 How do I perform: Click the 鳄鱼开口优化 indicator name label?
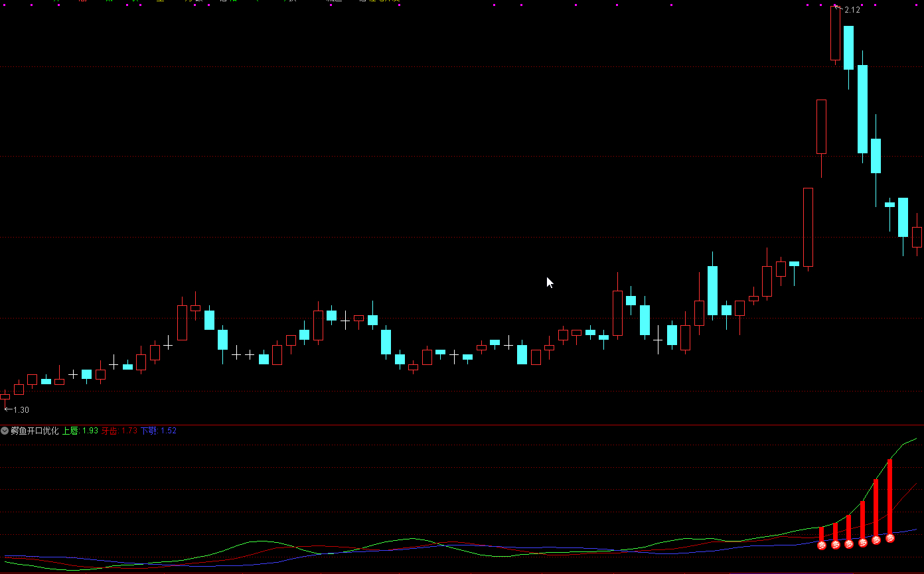[x=35, y=431]
